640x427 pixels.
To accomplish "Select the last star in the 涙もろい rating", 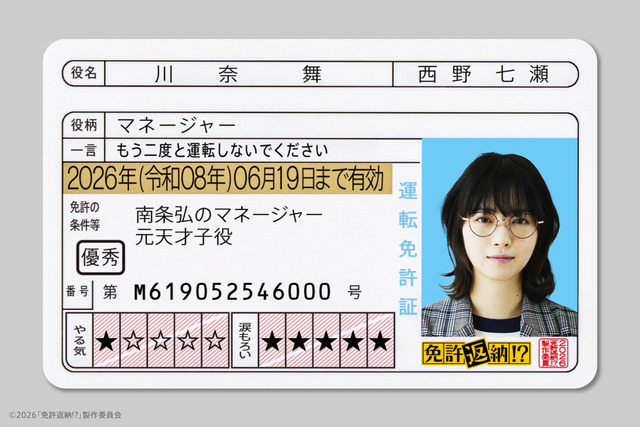I will coord(380,341).
